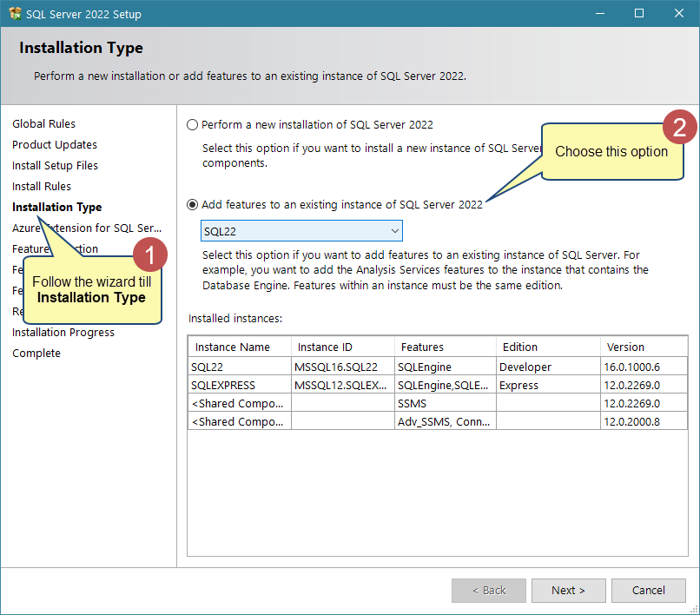Viewport: 700px width, 615px height.
Task: Select 'Add features to an existing instance' option
Action: coord(193,204)
